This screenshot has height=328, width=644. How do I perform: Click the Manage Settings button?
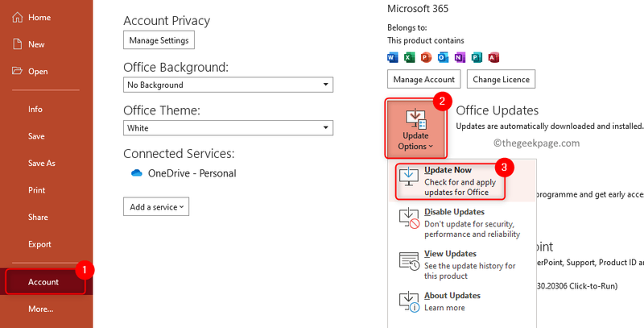159,40
